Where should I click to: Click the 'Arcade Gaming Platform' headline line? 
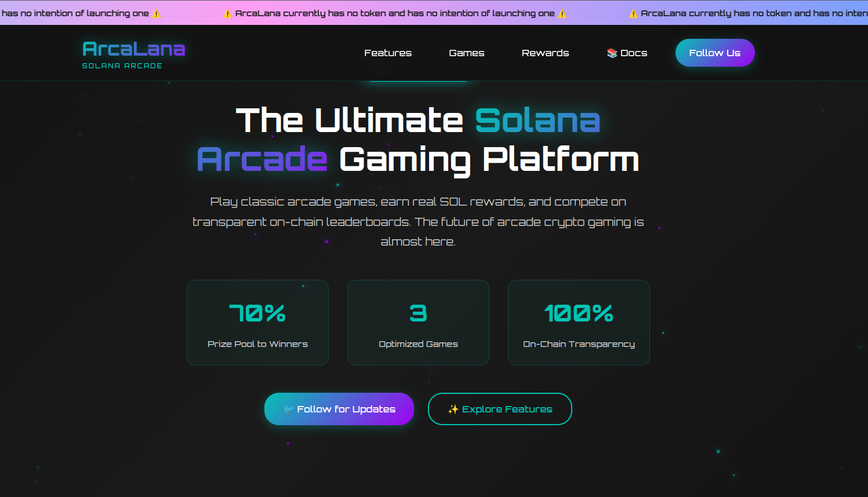point(418,160)
